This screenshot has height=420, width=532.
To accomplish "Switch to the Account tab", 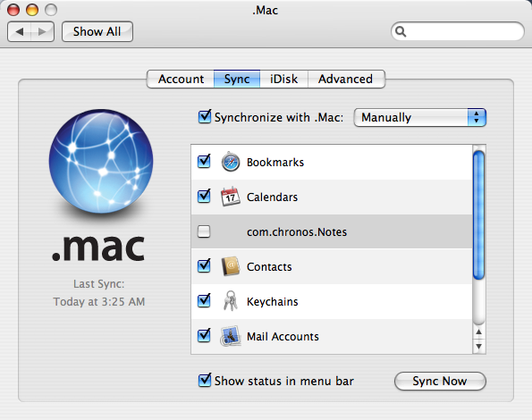I will click(x=181, y=79).
